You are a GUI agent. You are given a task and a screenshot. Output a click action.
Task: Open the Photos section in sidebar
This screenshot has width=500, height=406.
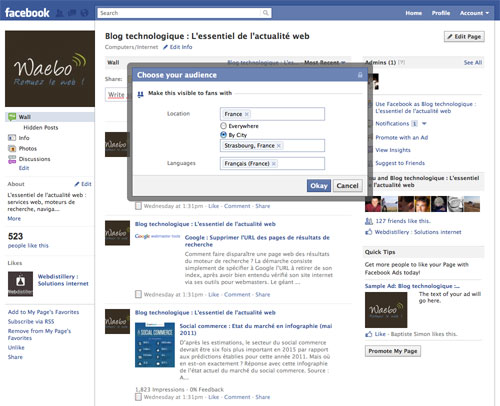click(28, 148)
